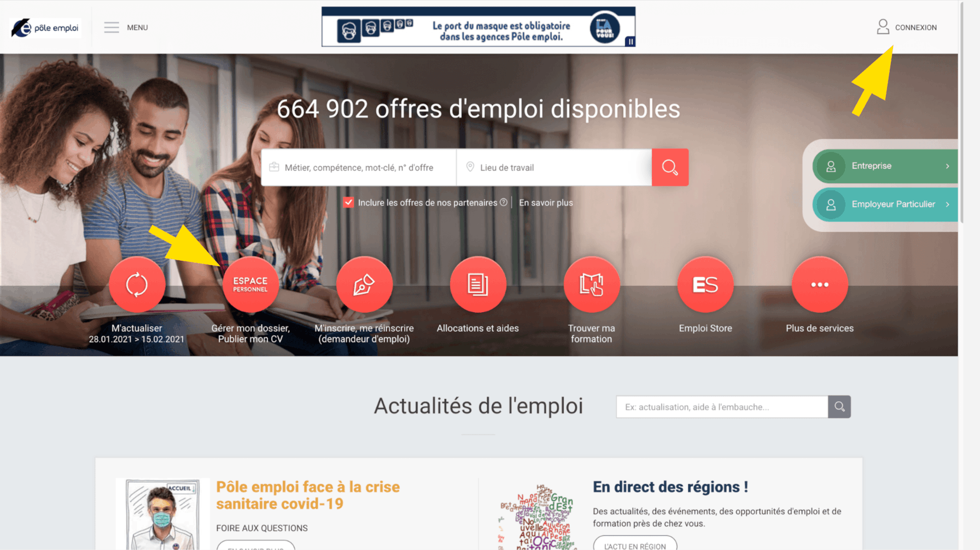Image resolution: width=980 pixels, height=550 pixels.
Task: Click the Employeur Particulier person icon
Action: pyautogui.click(x=831, y=204)
